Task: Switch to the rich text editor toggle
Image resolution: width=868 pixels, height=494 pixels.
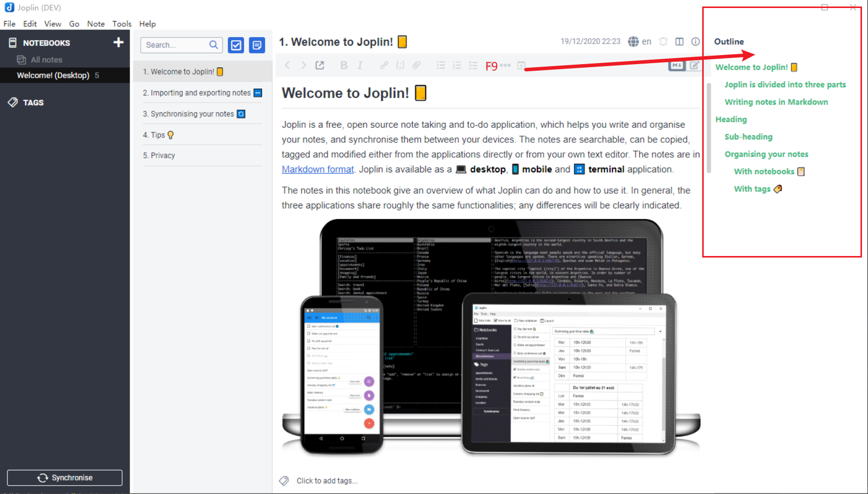Action: (694, 65)
